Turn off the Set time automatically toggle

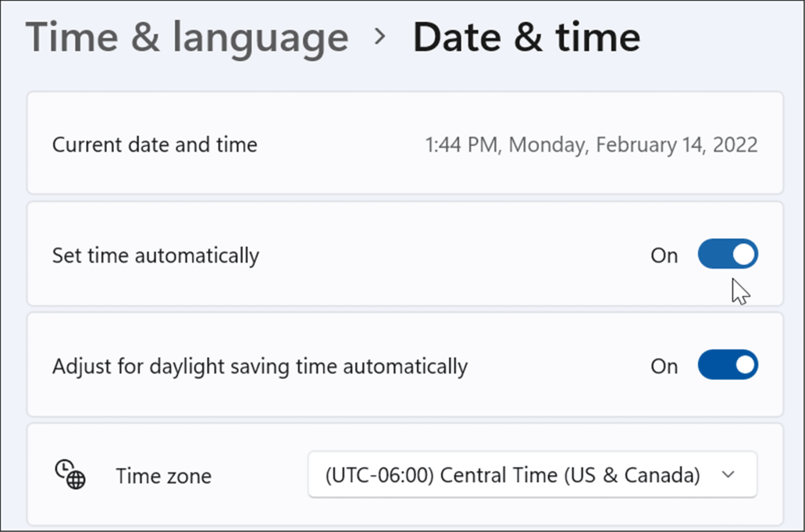pyautogui.click(x=727, y=254)
